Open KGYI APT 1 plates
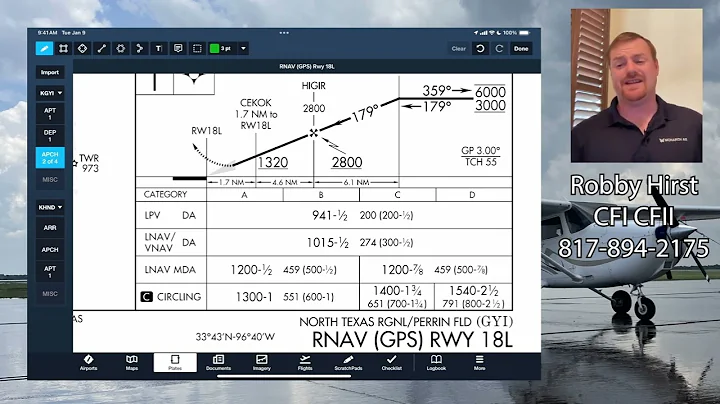Screen dimensions: 720x404 [50, 113]
